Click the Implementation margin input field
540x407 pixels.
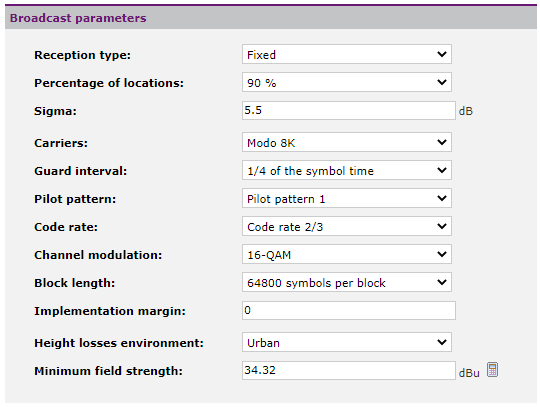(349, 311)
